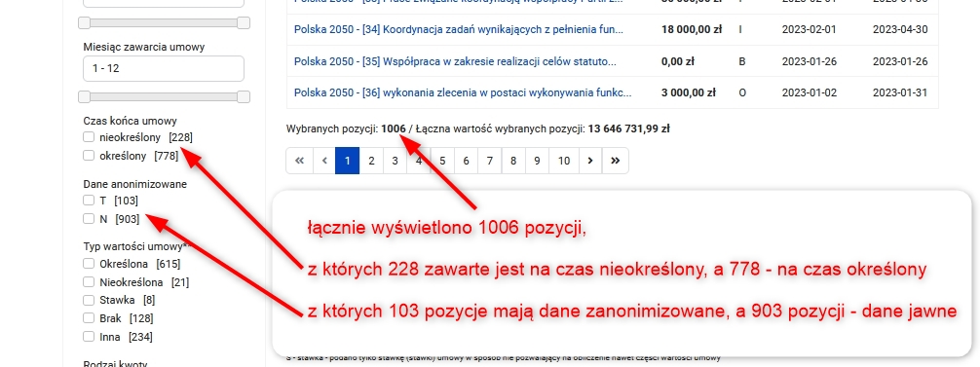Enable the N [903] anonymized filter

(89, 219)
